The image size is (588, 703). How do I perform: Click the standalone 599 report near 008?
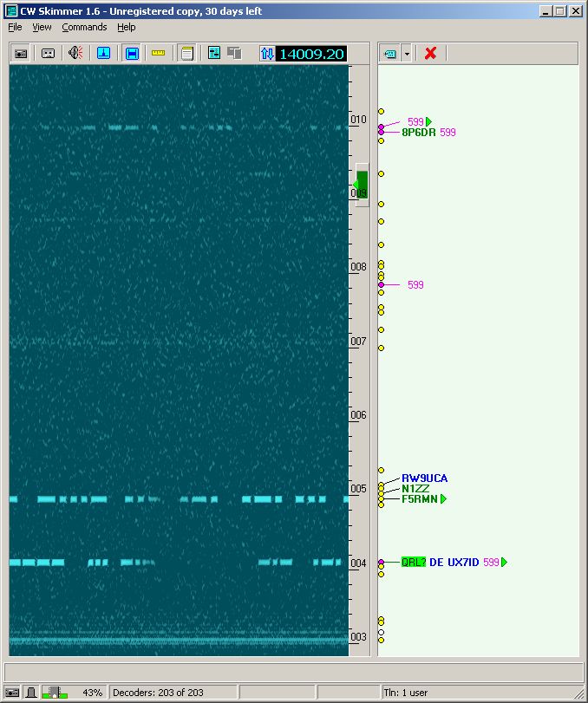click(x=415, y=284)
